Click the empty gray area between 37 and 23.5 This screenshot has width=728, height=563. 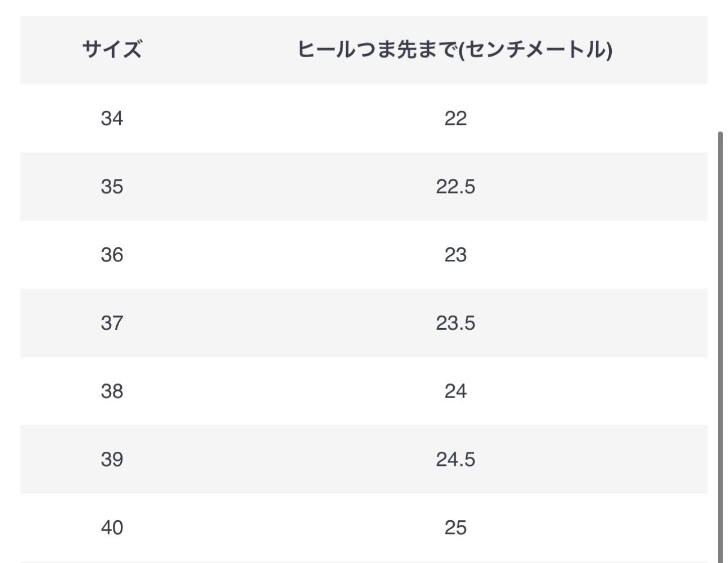[x=282, y=323]
